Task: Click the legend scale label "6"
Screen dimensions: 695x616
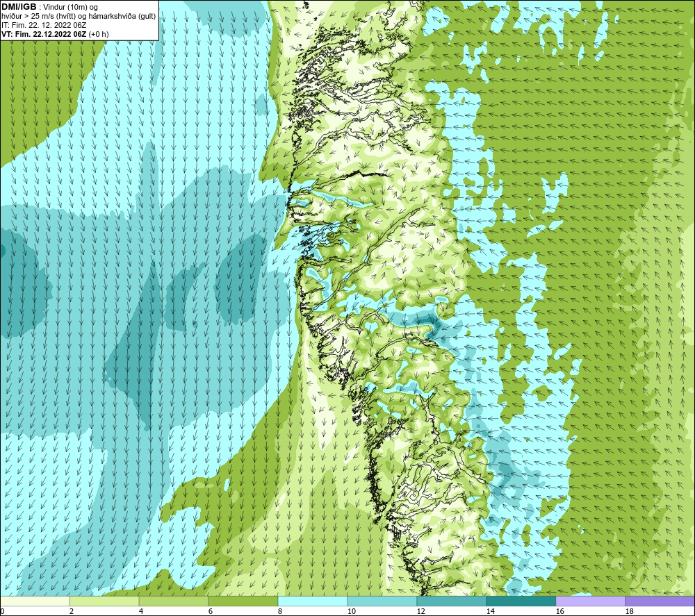Action: click(x=211, y=611)
